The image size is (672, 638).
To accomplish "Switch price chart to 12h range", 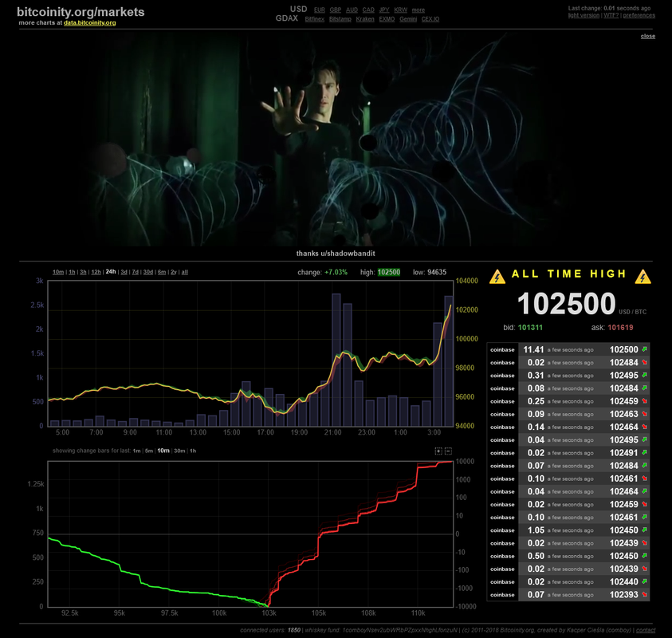I will coord(96,272).
